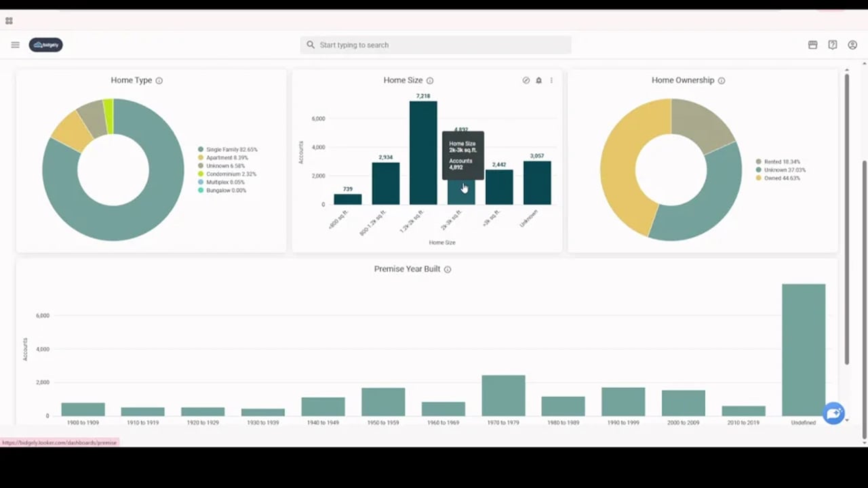Click the Start typing to search field
This screenshot has width=868, height=488.
point(435,45)
